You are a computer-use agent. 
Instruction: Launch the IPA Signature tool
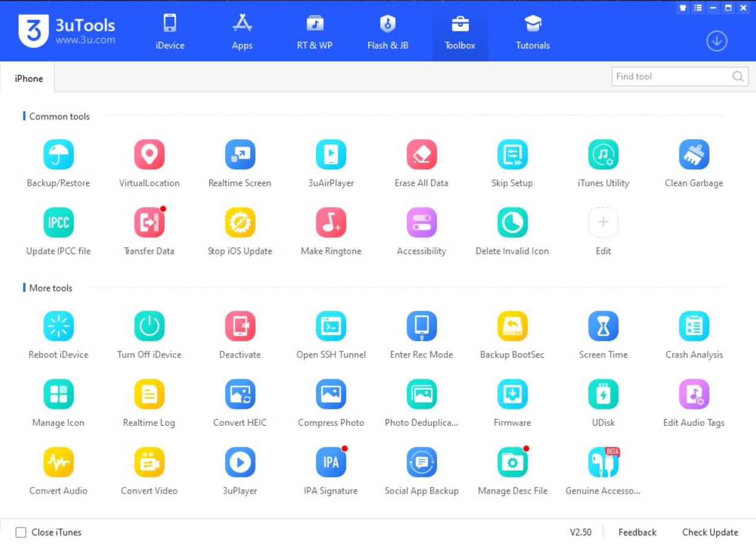tap(330, 463)
